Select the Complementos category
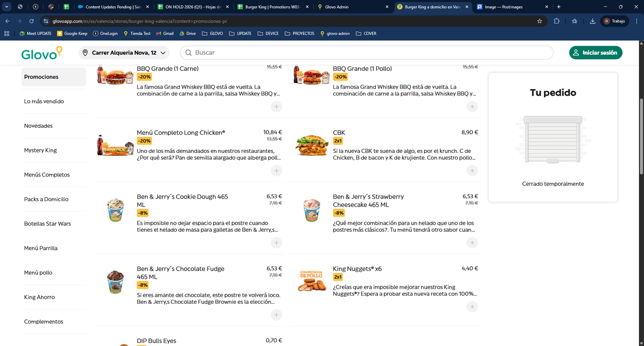This screenshot has height=346, width=644. (54, 322)
